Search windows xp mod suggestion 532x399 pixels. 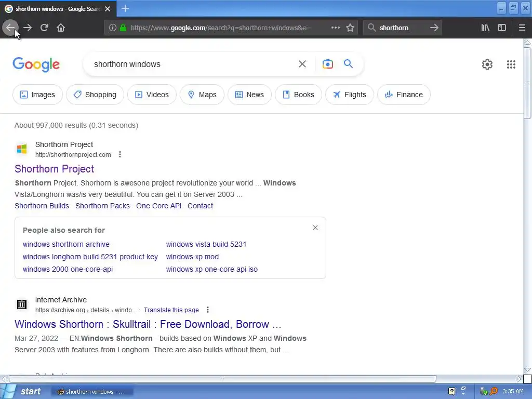(192, 257)
